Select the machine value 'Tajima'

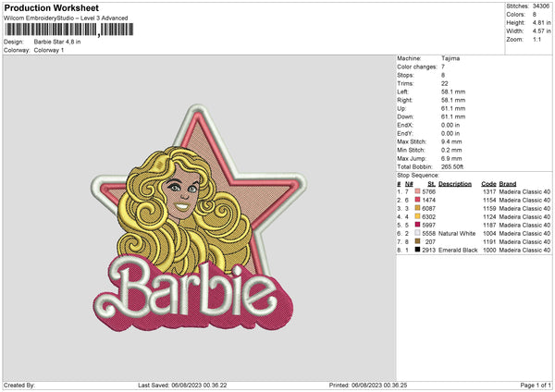coord(450,58)
